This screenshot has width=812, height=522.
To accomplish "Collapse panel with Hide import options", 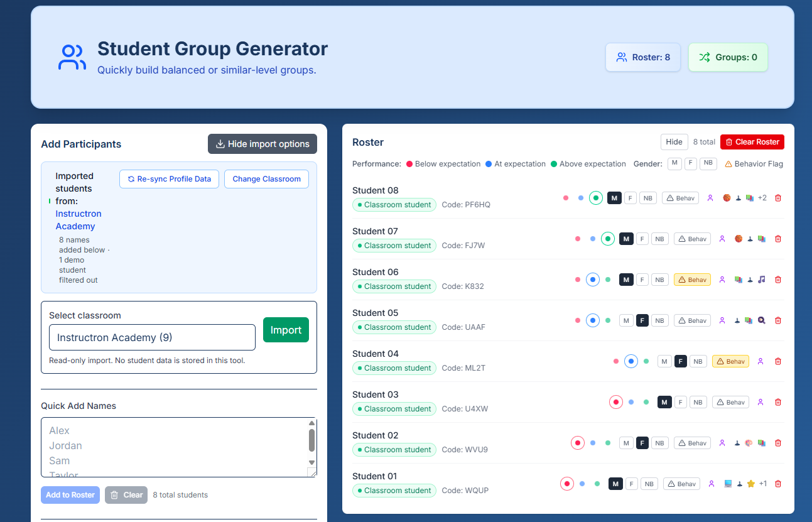I will click(x=263, y=144).
